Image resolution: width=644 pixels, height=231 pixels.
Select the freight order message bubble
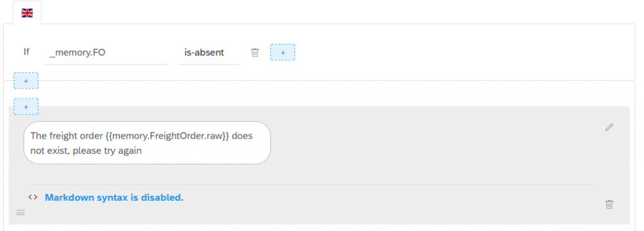tap(147, 143)
